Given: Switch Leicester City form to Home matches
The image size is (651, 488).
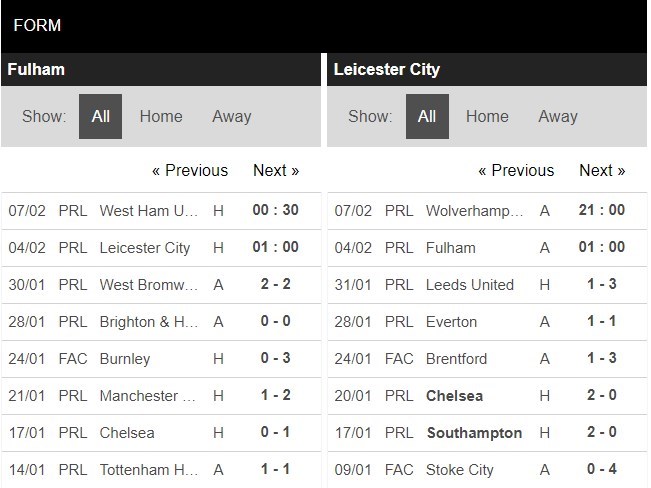Looking at the screenshot, I should click(487, 116).
